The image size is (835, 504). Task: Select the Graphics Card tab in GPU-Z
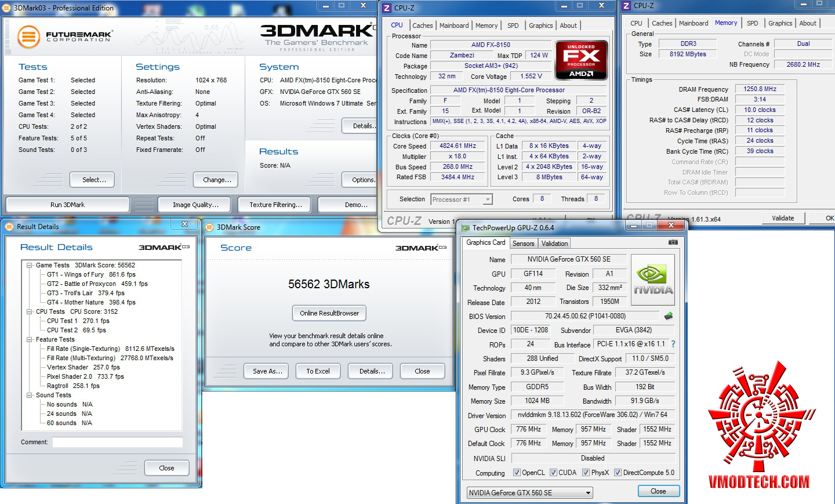point(486,242)
